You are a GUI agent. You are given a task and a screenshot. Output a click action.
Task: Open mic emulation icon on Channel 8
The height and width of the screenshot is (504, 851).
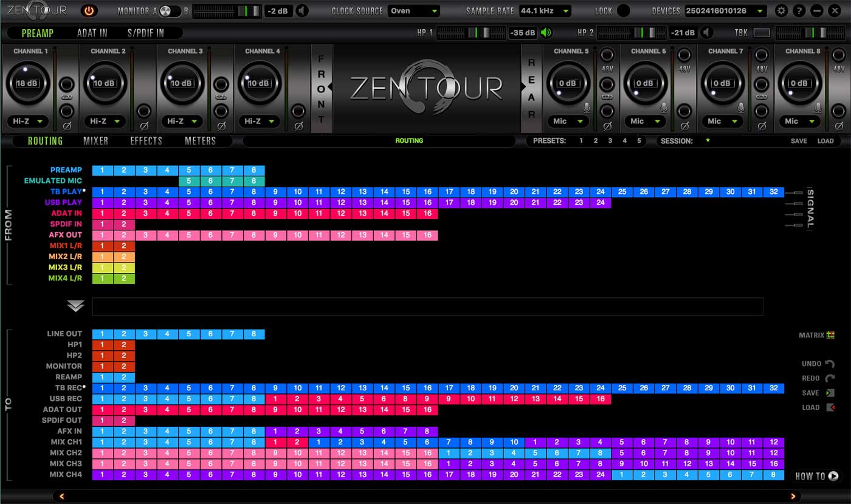[x=818, y=108]
